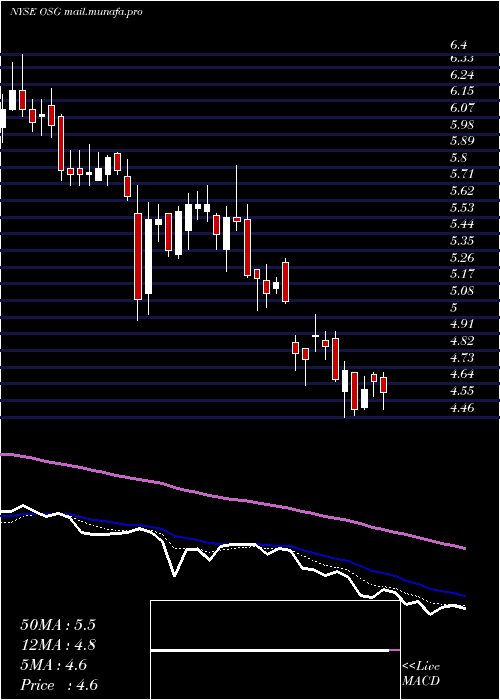This screenshot has height=700, width=500.
Task: Click the 5 price axis label
Action: coord(454,307)
